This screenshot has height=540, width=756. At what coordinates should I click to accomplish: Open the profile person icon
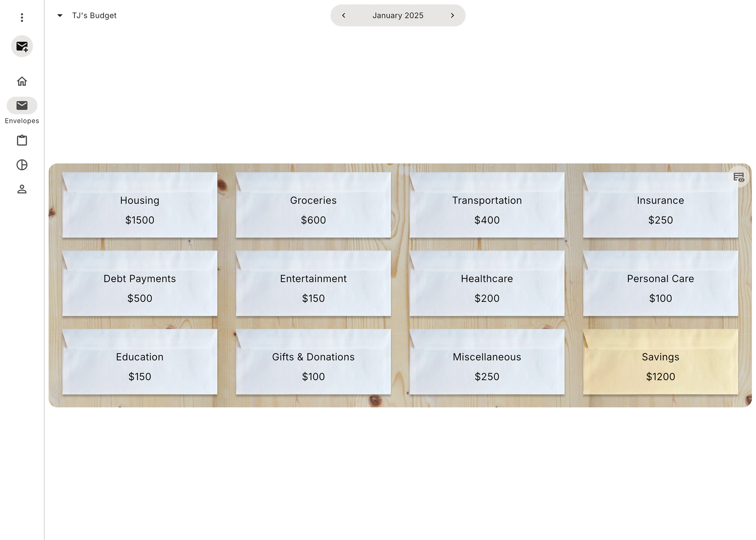click(x=22, y=190)
